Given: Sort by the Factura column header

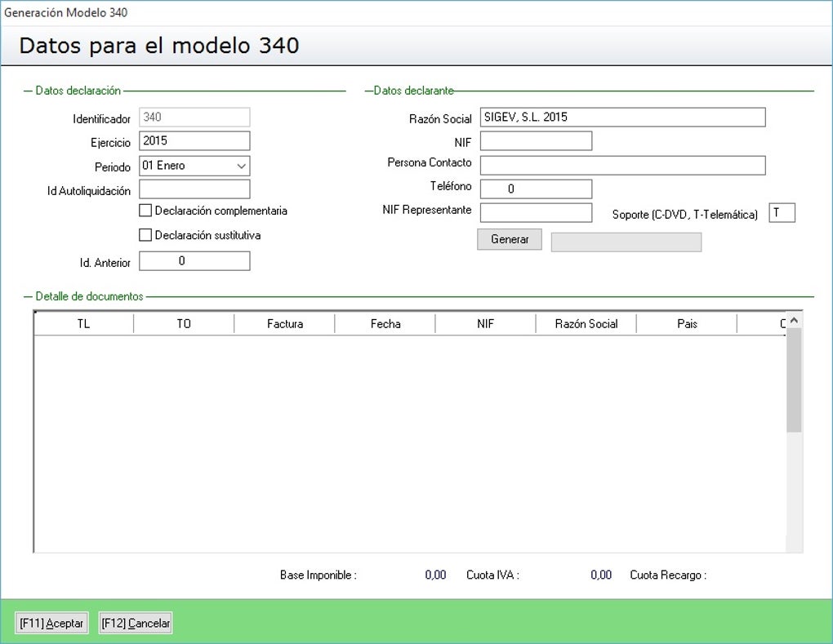Looking at the screenshot, I should 284,324.
